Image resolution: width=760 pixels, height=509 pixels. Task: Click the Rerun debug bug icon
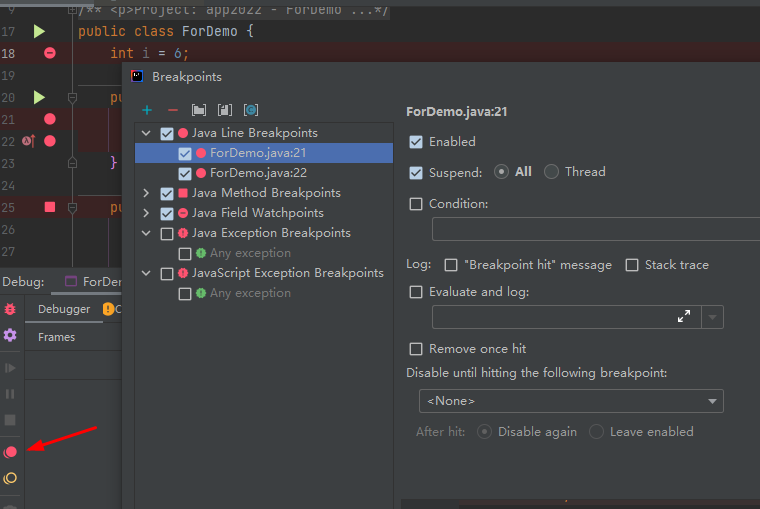[x=10, y=309]
